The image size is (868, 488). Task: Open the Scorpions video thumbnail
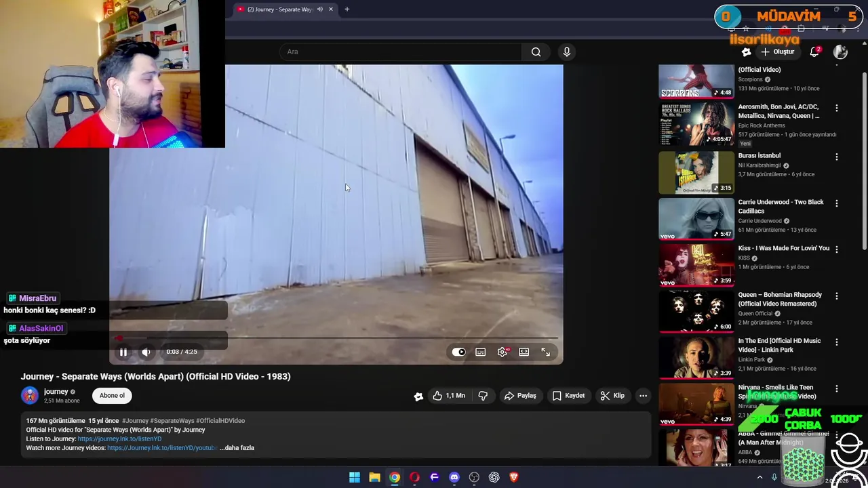tap(696, 82)
